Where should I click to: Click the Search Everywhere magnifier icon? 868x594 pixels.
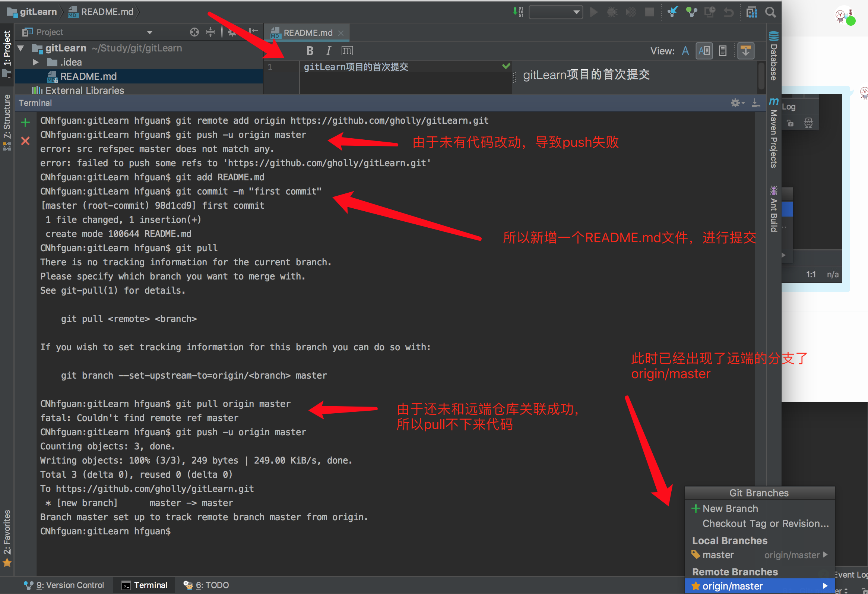(x=770, y=12)
